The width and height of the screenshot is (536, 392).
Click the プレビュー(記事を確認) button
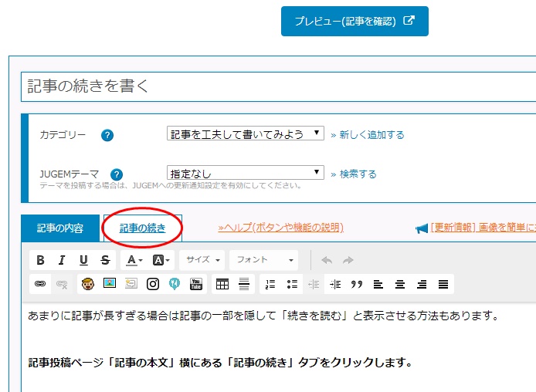click(355, 22)
